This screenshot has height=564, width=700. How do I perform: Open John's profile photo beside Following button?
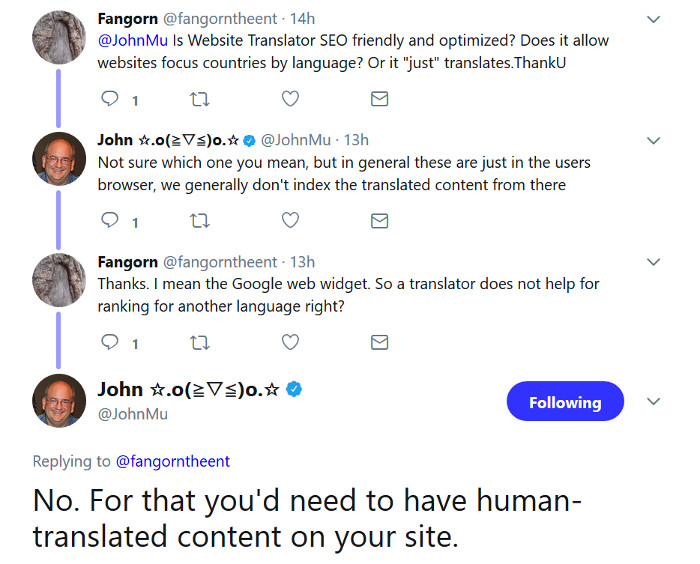(x=60, y=401)
